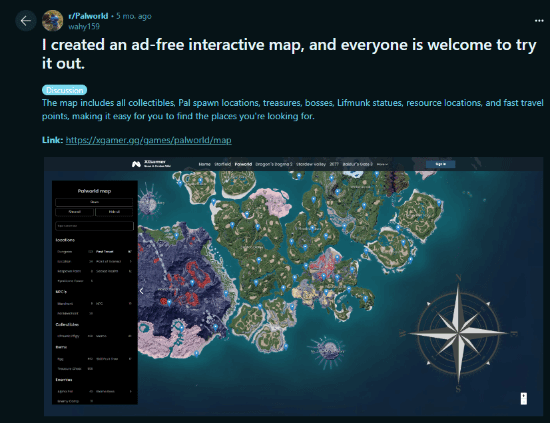Open the embedded map screenshot image

click(293, 286)
